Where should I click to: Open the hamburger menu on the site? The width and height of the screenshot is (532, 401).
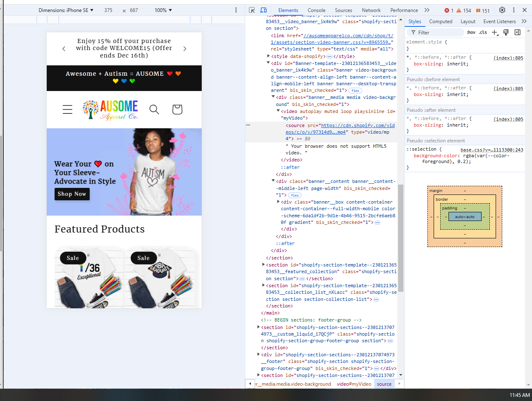point(67,109)
